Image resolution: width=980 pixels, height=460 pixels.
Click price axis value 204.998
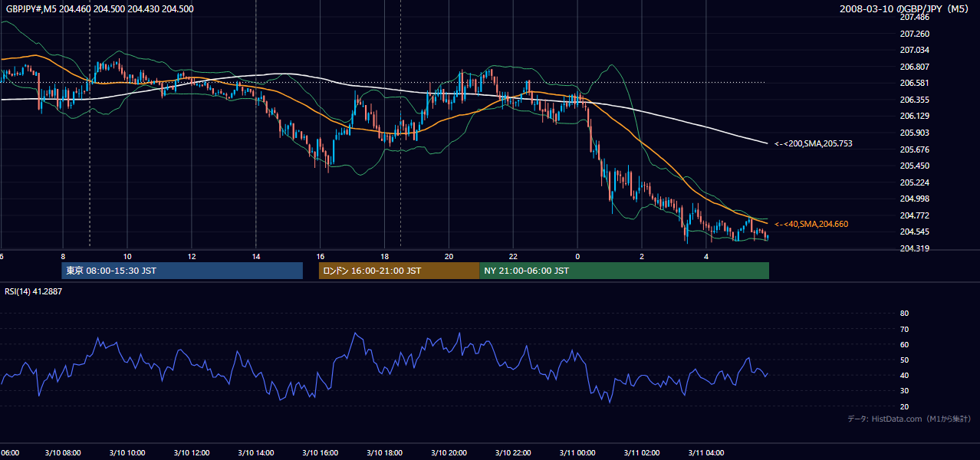click(914, 199)
